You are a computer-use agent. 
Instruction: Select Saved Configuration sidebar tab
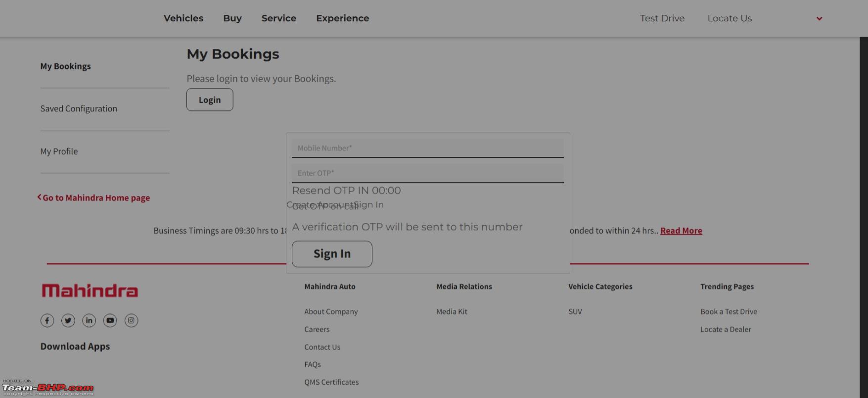(79, 108)
